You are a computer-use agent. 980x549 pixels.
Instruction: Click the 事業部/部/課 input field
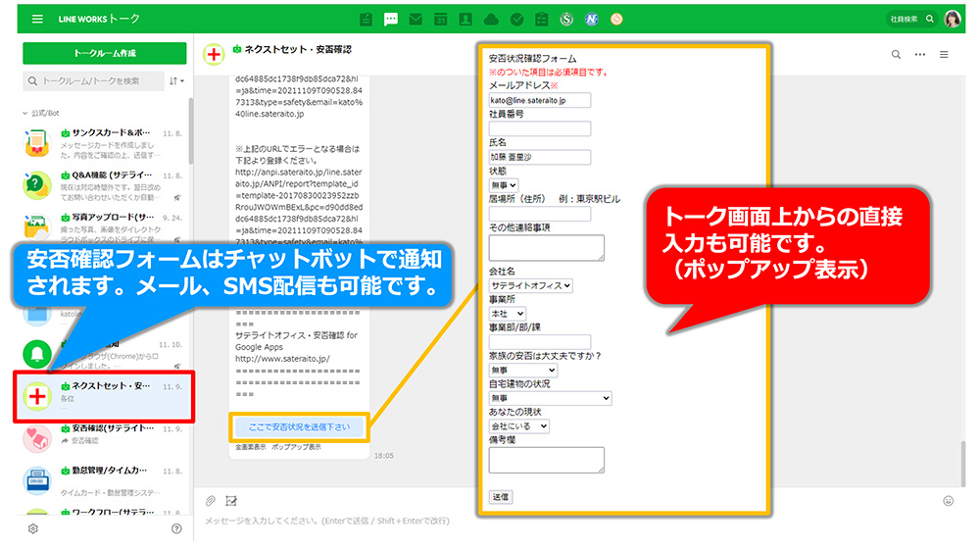click(x=539, y=342)
